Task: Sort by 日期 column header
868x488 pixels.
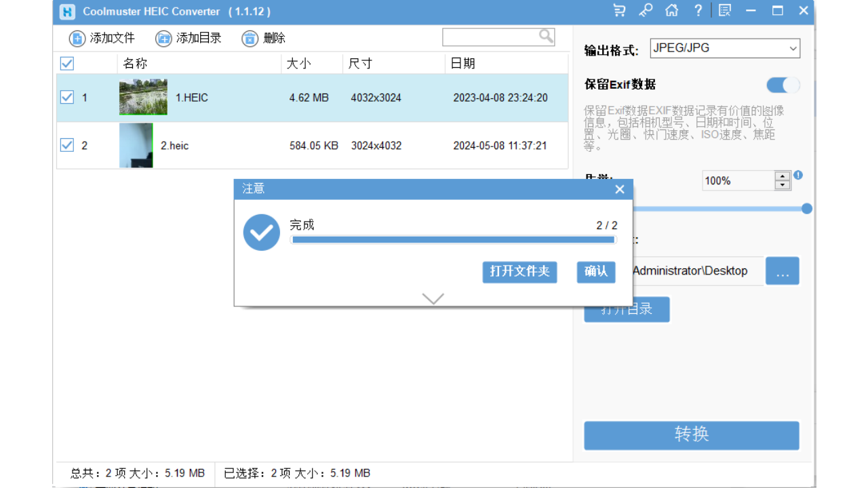Action: point(507,64)
